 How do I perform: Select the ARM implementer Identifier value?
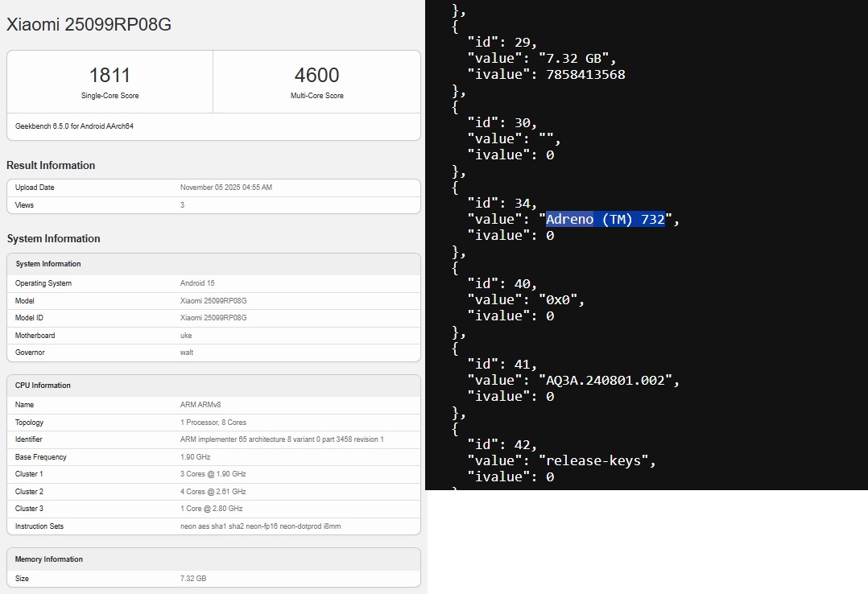click(282, 439)
